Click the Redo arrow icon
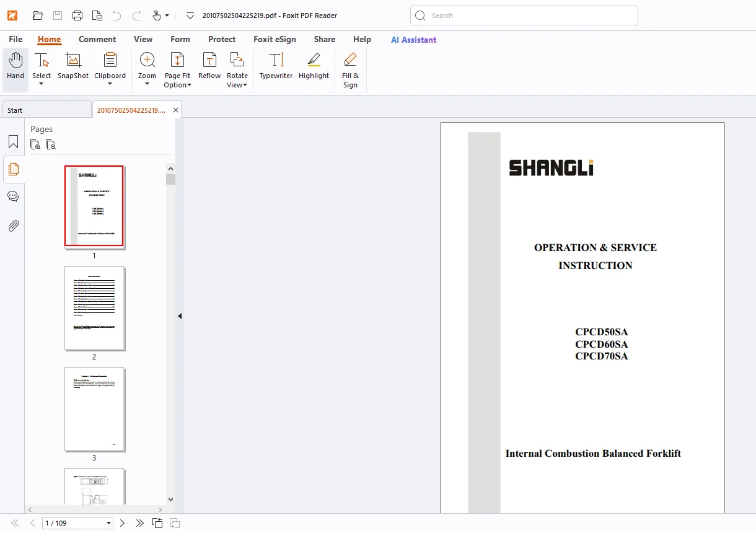756x533 pixels. [x=137, y=15]
